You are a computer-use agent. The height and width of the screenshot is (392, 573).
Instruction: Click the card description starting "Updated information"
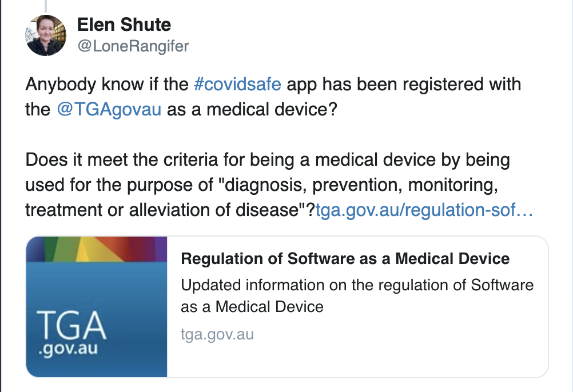(357, 285)
